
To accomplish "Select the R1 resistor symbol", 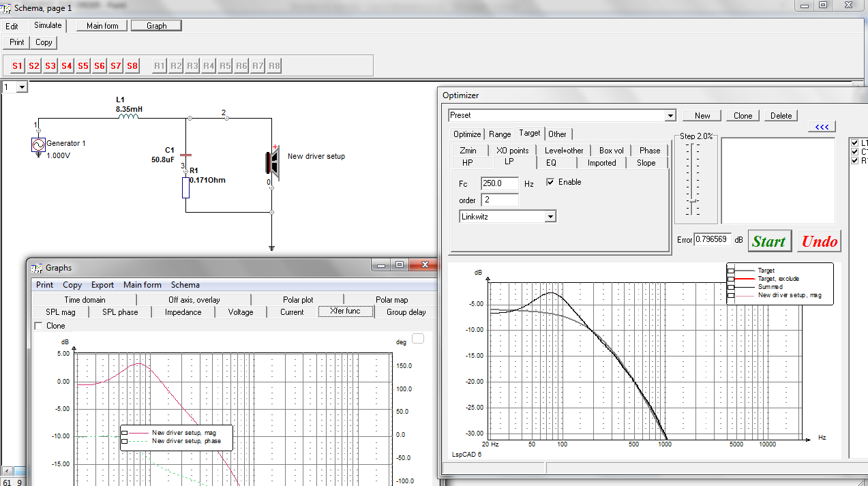I will point(185,187).
